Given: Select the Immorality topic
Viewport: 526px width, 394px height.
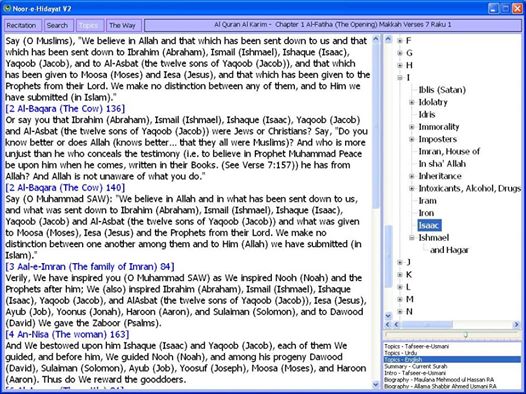Looking at the screenshot, I should [x=439, y=127].
